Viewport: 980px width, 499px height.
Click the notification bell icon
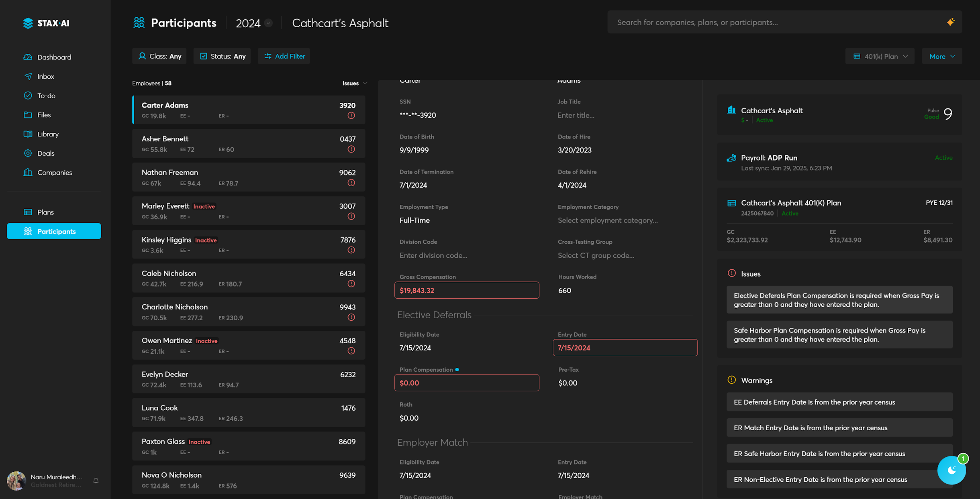point(96,481)
